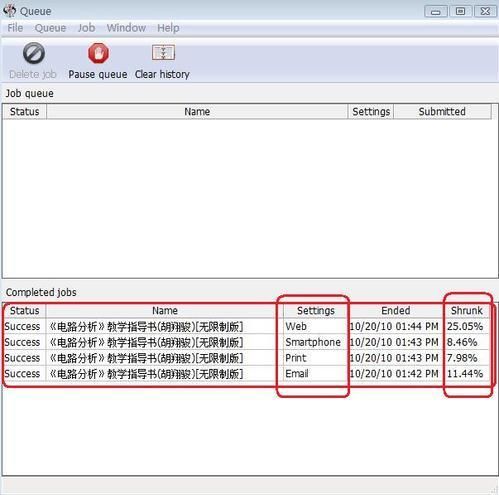Open the Job menu

86,28
